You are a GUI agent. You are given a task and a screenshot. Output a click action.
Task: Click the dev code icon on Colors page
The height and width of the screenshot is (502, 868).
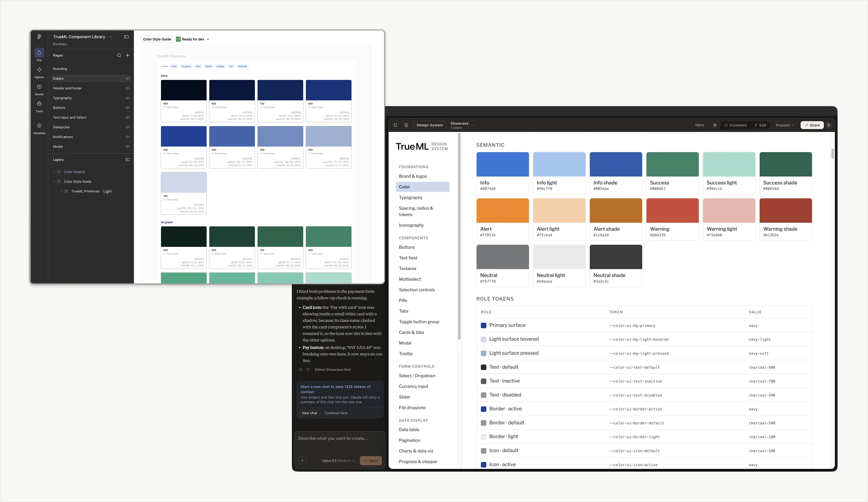click(128, 78)
